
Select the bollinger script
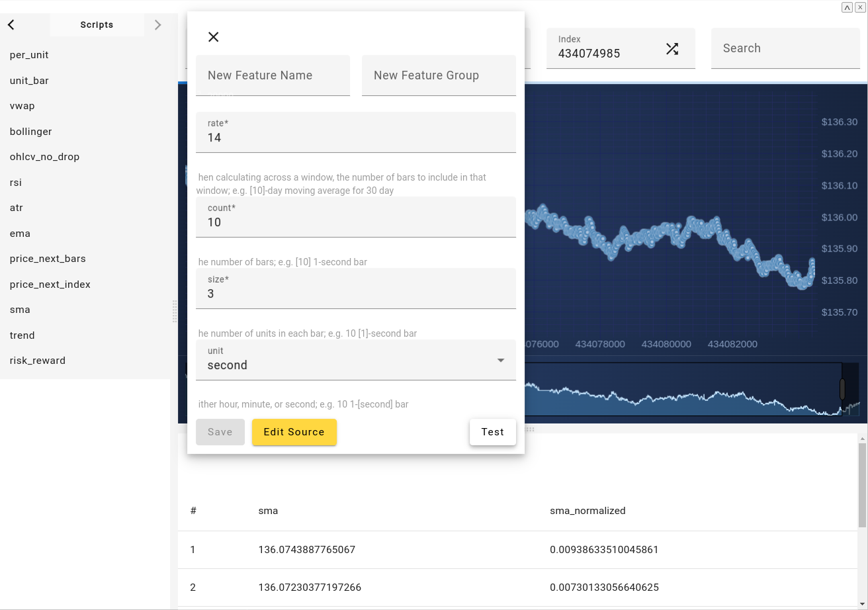pos(31,132)
